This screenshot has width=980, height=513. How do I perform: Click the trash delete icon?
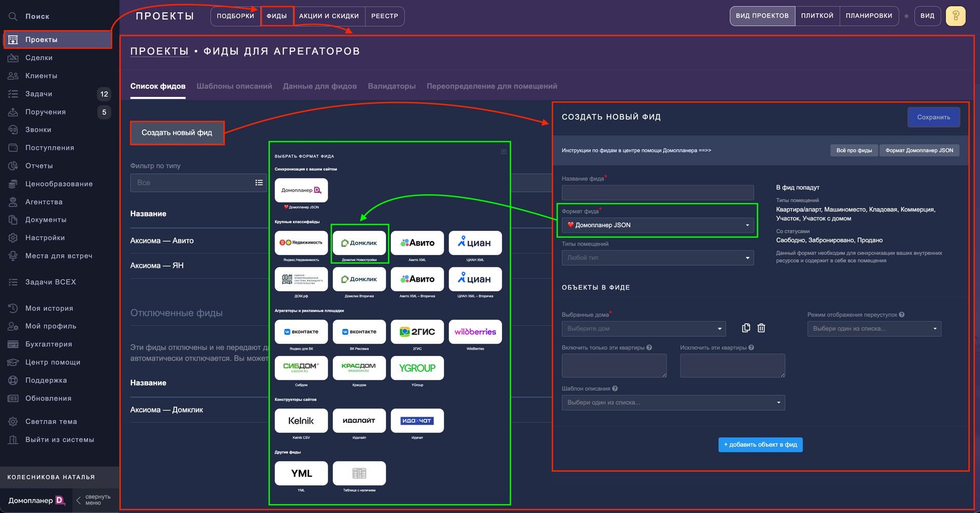click(761, 328)
